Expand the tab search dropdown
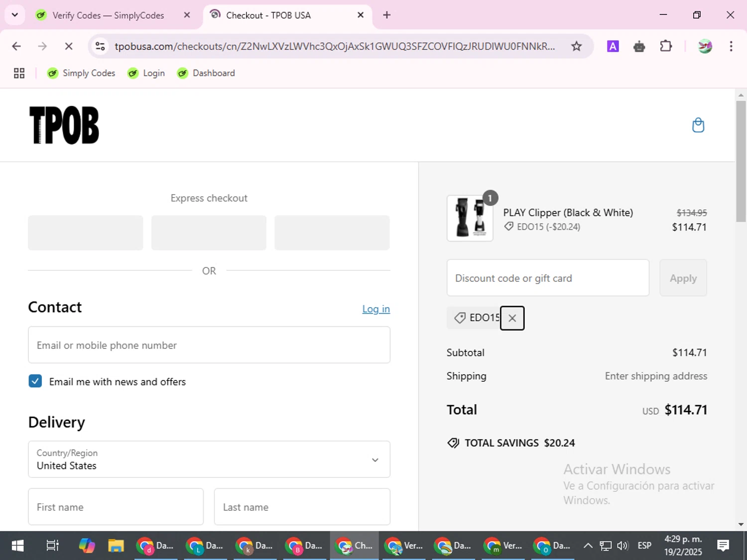747x560 pixels. pos(14,15)
